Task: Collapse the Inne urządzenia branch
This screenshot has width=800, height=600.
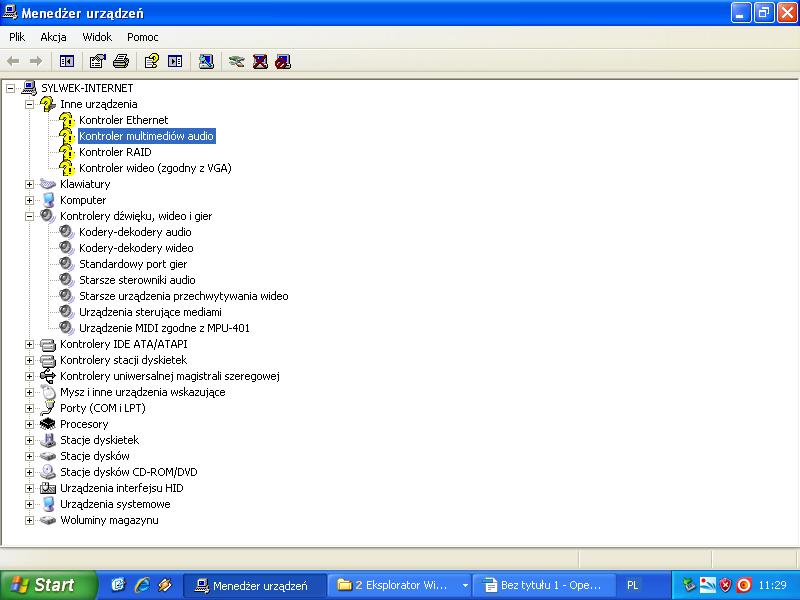Action: 30,105
